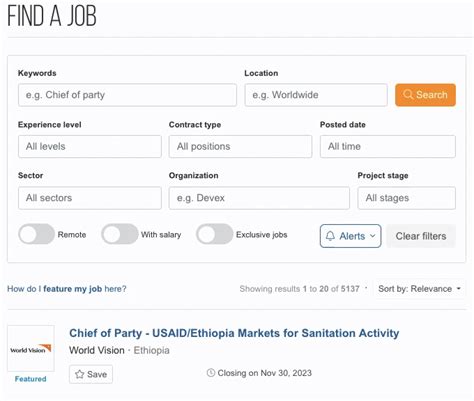474x401 pixels.
Task: Click the Keywords input field
Action: click(127, 95)
